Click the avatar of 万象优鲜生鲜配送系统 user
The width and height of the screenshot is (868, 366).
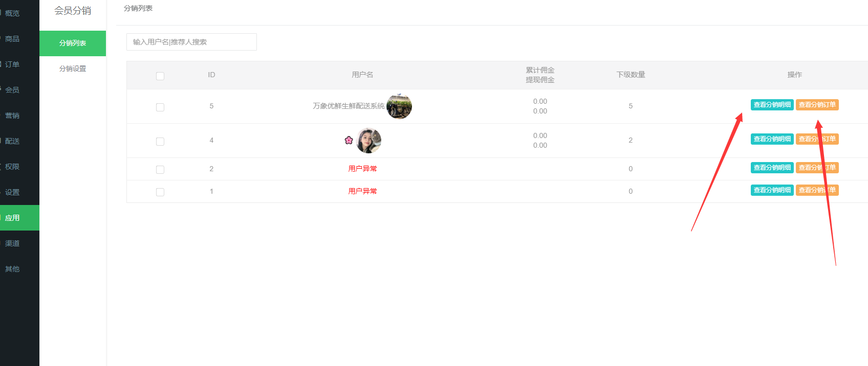click(x=399, y=106)
